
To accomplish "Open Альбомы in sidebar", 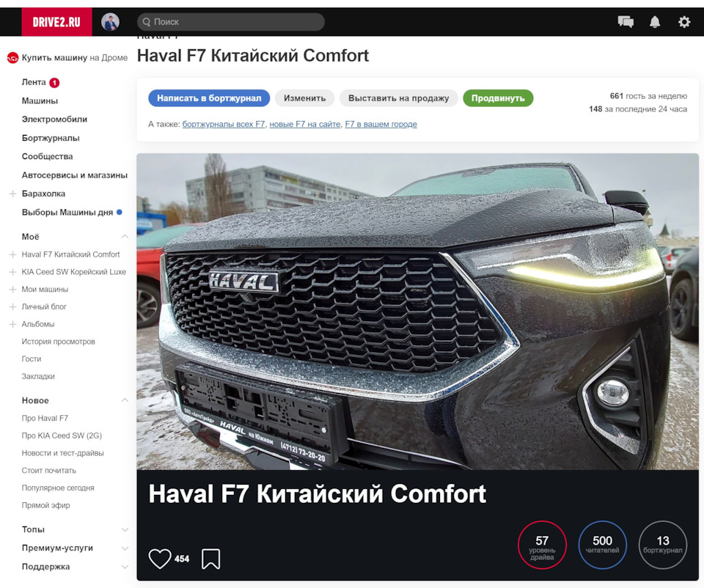I will click(x=38, y=324).
